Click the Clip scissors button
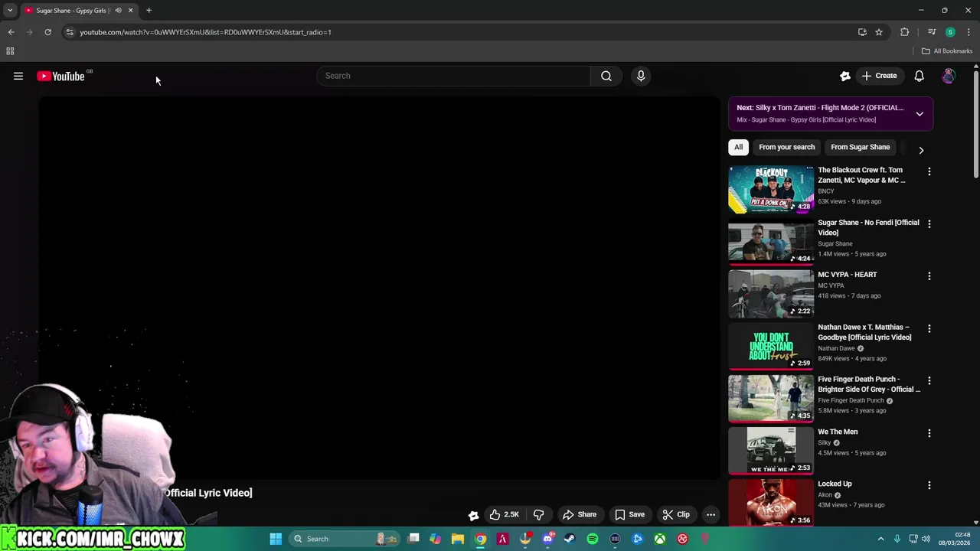Image resolution: width=980 pixels, height=551 pixels. (676, 514)
